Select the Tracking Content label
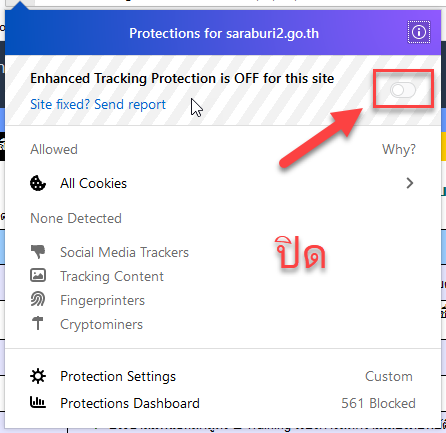 tap(112, 276)
